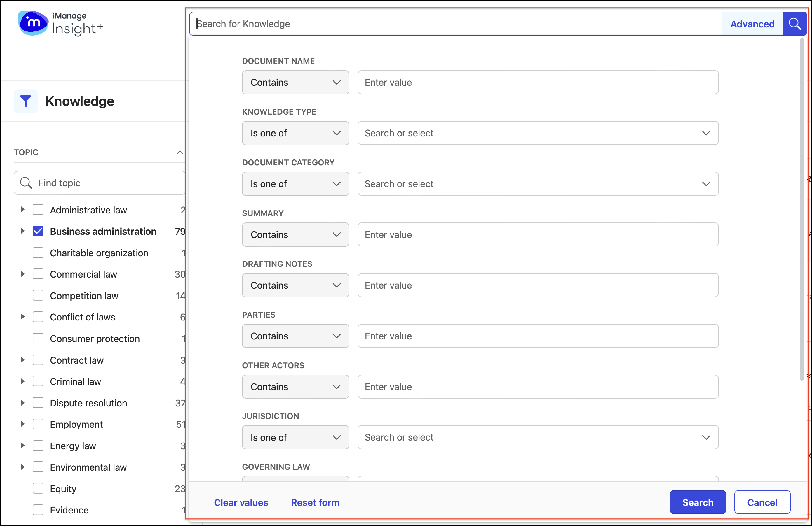This screenshot has height=526, width=812.
Task: Check the Competition law checkbox
Action: 38,296
